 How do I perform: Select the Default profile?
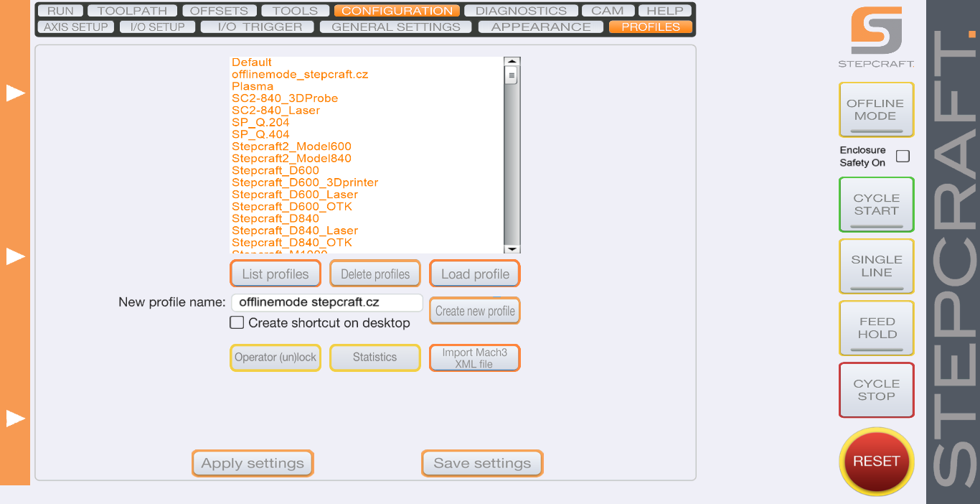point(252,62)
